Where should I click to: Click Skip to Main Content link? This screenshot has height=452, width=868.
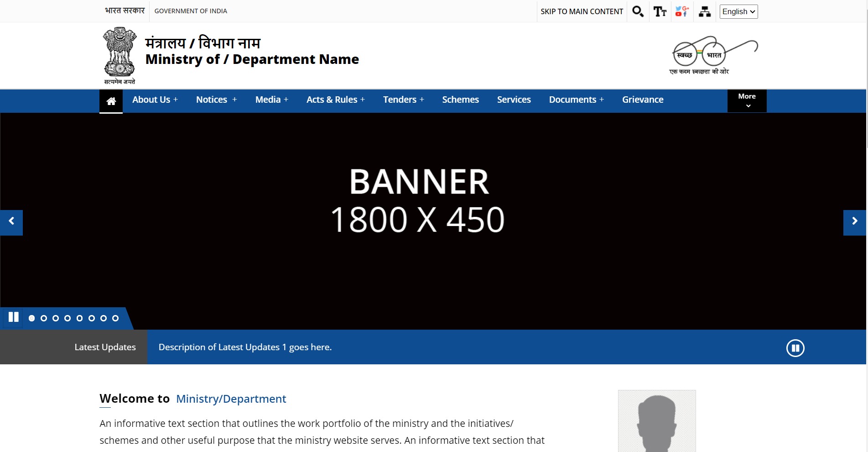pyautogui.click(x=582, y=11)
